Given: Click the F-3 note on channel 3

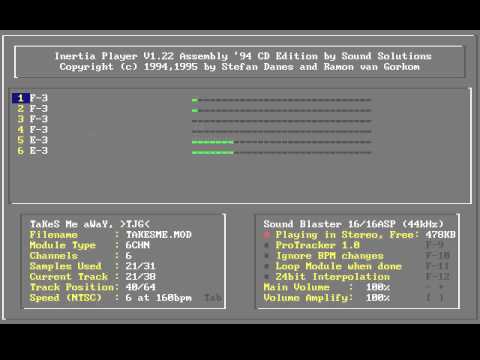Looking at the screenshot, I should tap(39, 119).
